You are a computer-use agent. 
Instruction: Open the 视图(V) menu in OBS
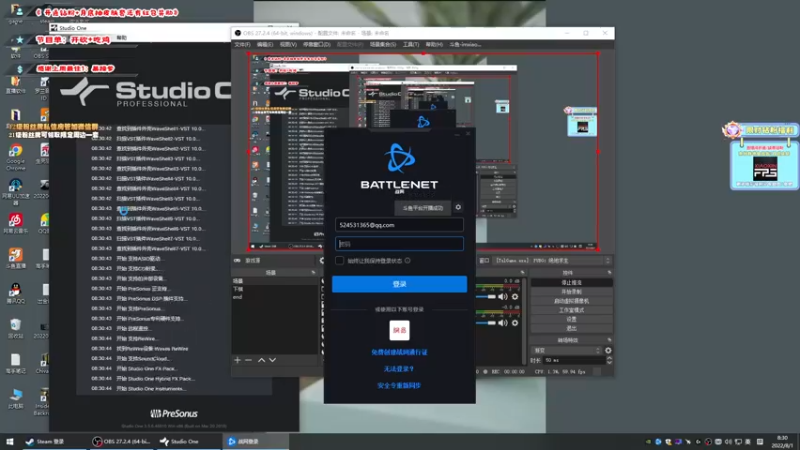point(288,44)
